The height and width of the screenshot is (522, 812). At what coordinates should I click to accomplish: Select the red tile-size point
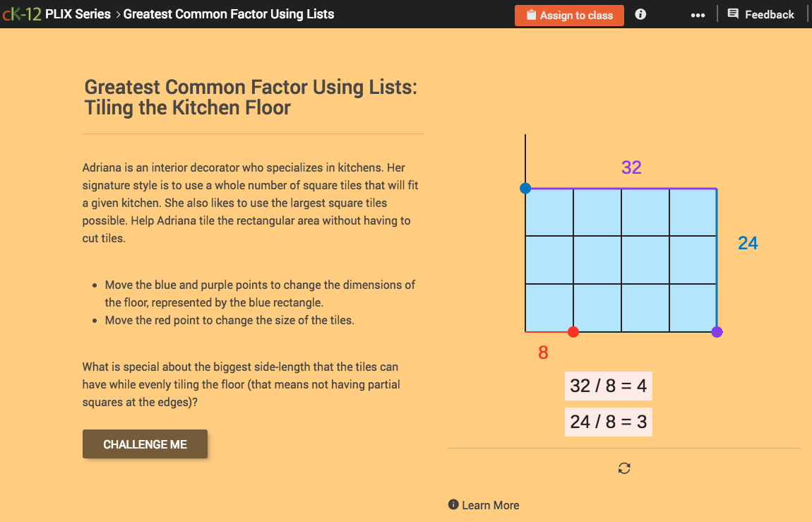coord(573,331)
